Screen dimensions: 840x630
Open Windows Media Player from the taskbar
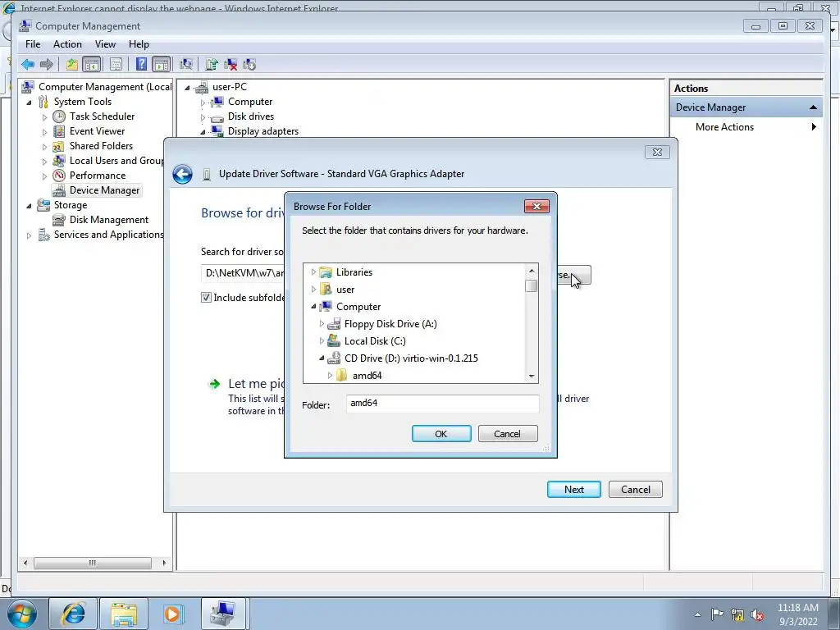tap(173, 614)
